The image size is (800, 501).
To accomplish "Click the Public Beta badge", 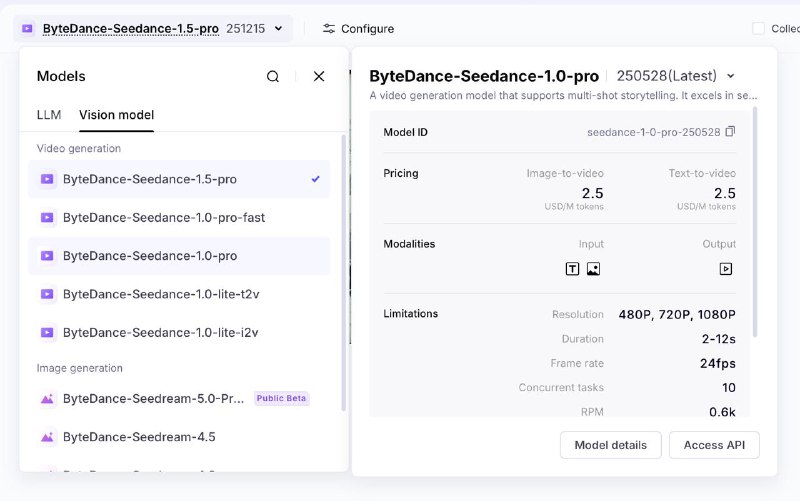I will [281, 398].
